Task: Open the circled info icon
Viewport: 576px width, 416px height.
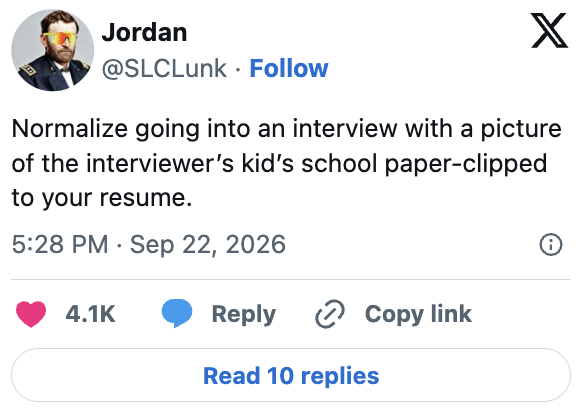Action: (x=551, y=244)
